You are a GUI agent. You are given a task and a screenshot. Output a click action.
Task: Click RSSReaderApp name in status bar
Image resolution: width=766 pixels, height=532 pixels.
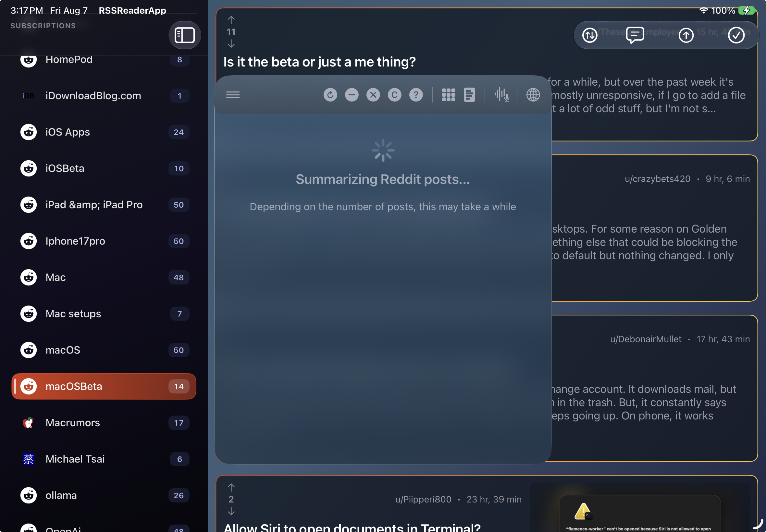(132, 10)
